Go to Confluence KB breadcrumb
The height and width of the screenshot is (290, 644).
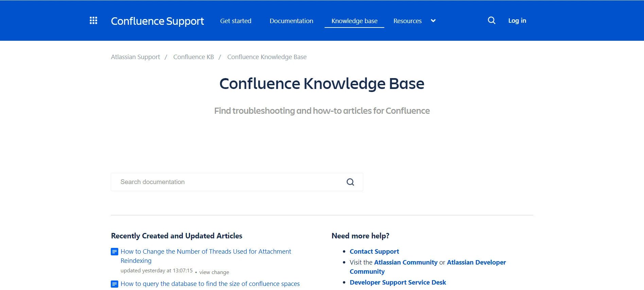(x=193, y=57)
